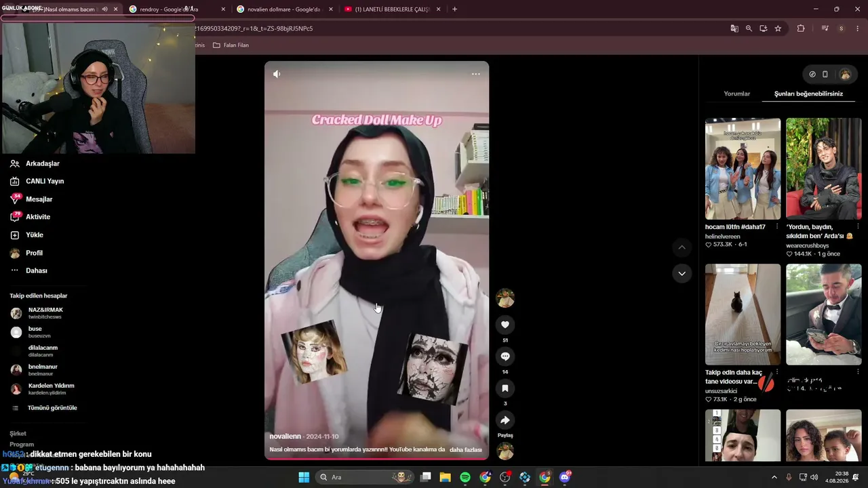Open novalienn's profile from the caption
Viewport: 868px width, 488px height.
click(x=286, y=436)
